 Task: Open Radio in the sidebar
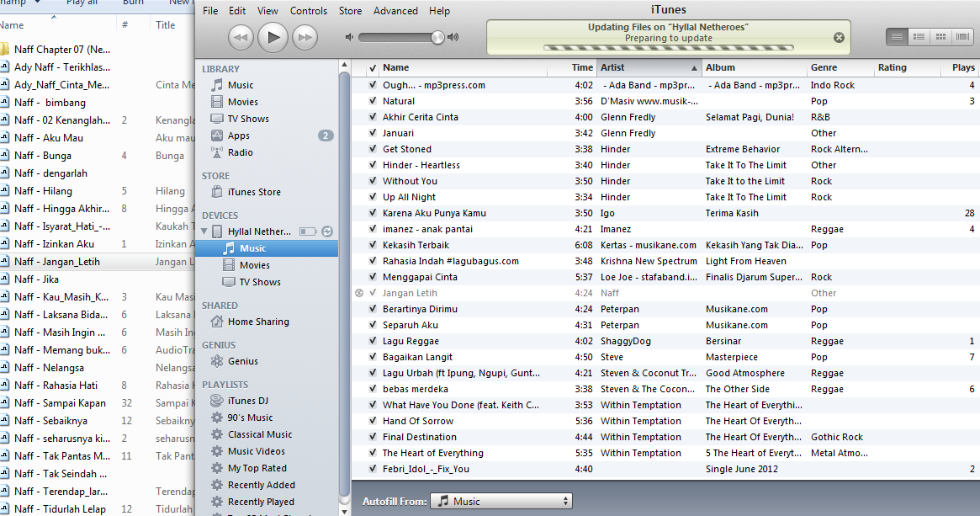[x=240, y=152]
